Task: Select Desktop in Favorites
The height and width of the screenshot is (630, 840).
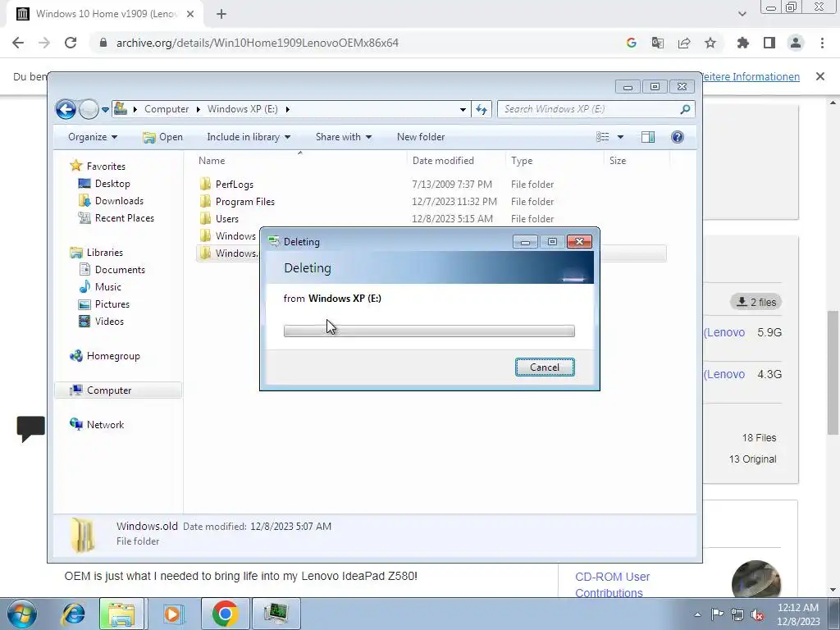Action: pyautogui.click(x=104, y=183)
